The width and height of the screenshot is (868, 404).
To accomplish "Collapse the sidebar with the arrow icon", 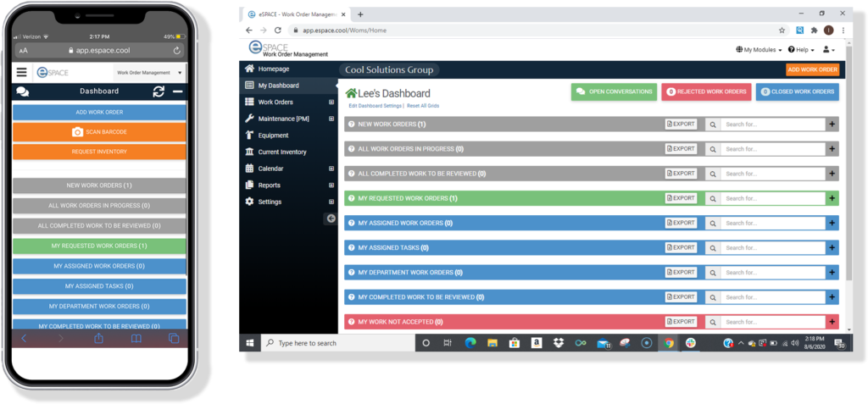I will tap(331, 219).
